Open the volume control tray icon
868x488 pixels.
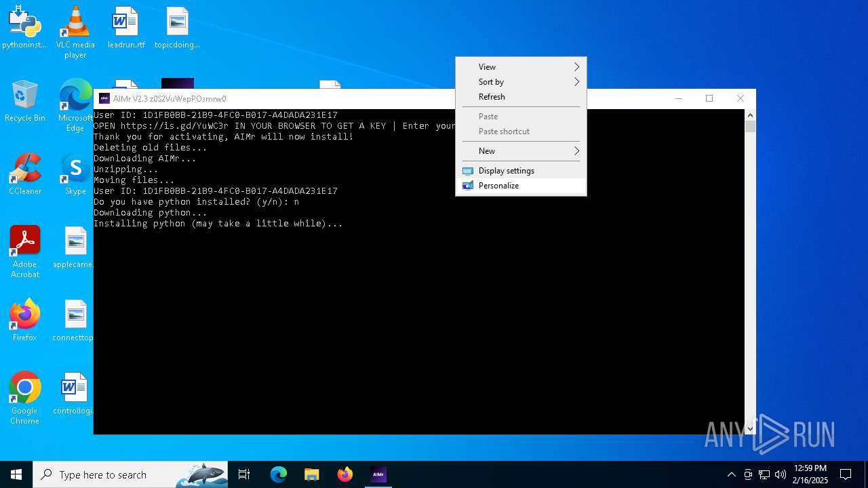point(781,474)
